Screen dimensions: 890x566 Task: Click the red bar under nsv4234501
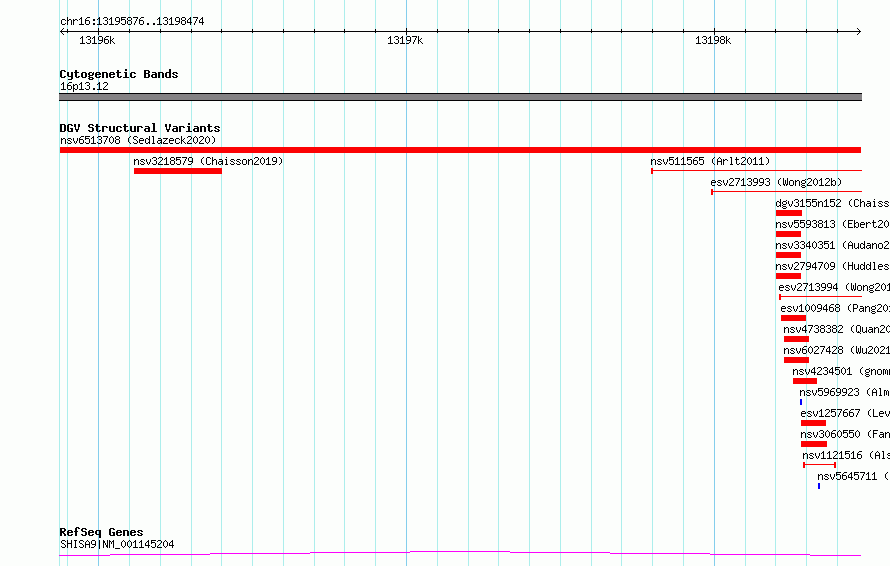click(805, 381)
